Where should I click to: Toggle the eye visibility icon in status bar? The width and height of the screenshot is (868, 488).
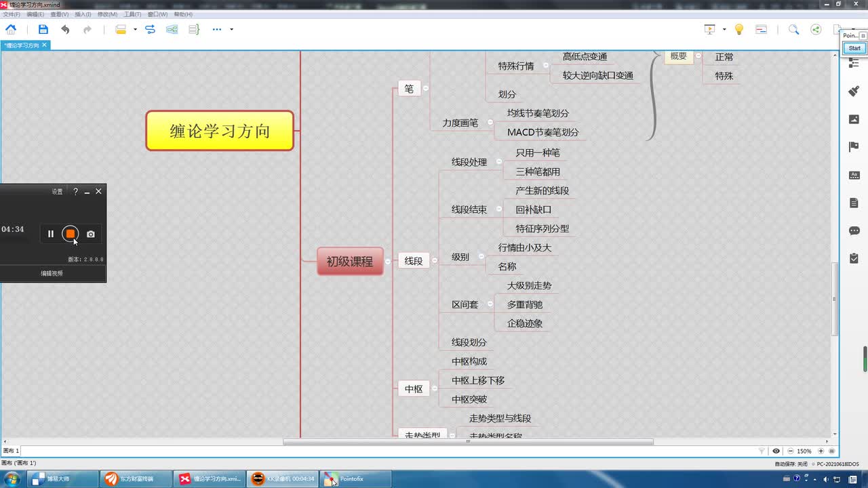(776, 451)
